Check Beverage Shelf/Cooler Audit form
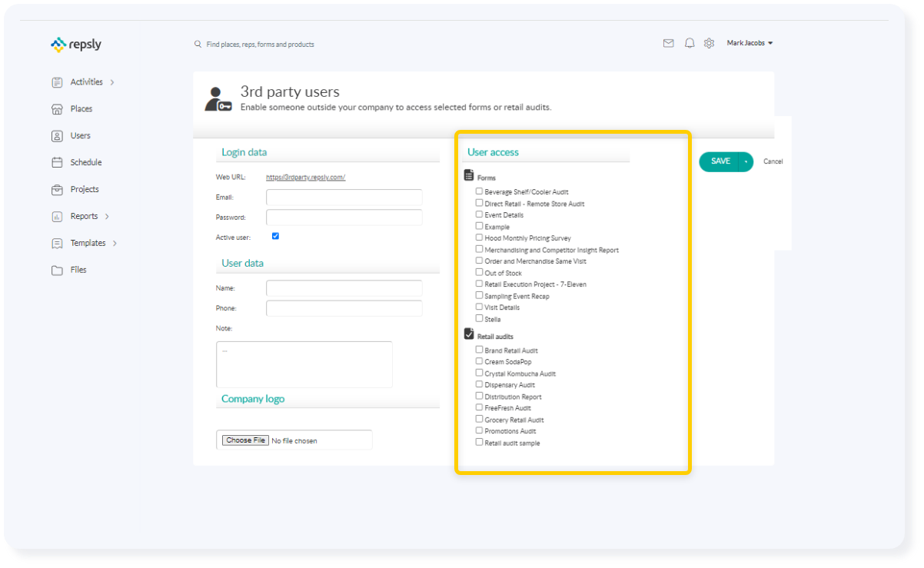 (480, 191)
